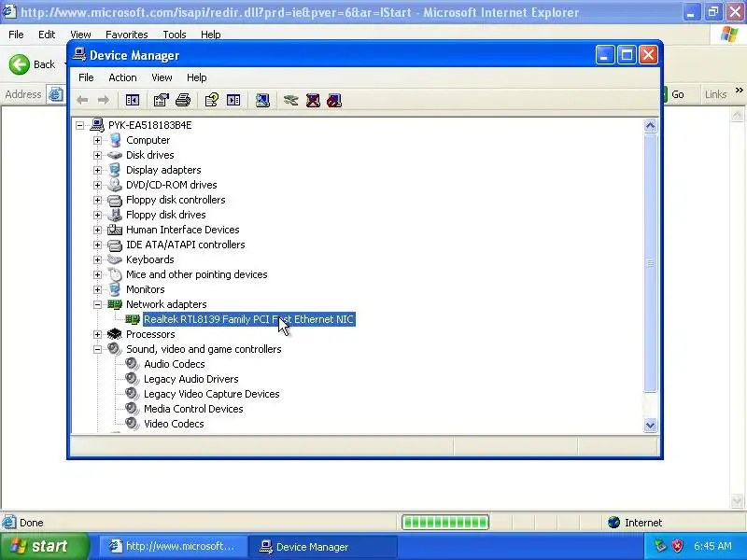Select the Display adapters label
Viewport: 747px width, 560px height.
click(163, 170)
